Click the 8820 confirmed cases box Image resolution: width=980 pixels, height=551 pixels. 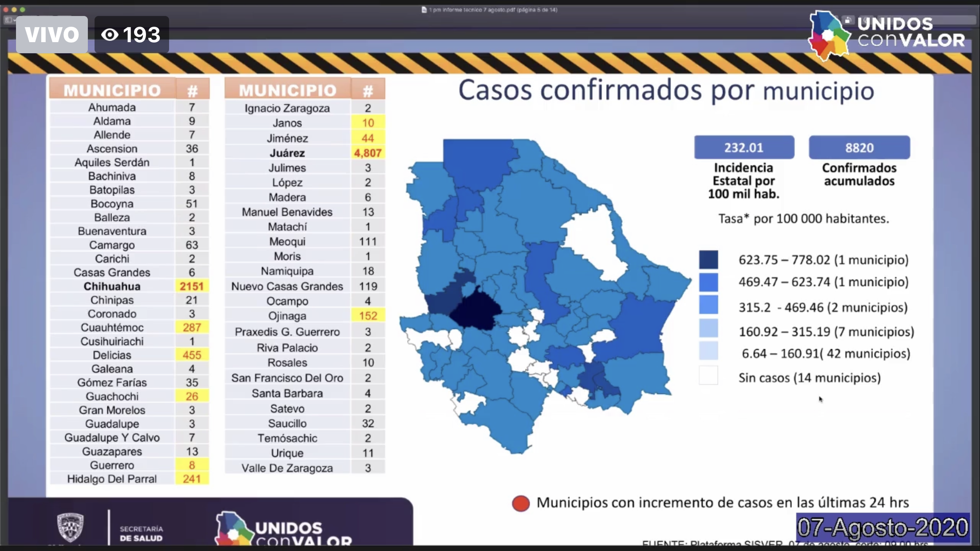point(859,147)
